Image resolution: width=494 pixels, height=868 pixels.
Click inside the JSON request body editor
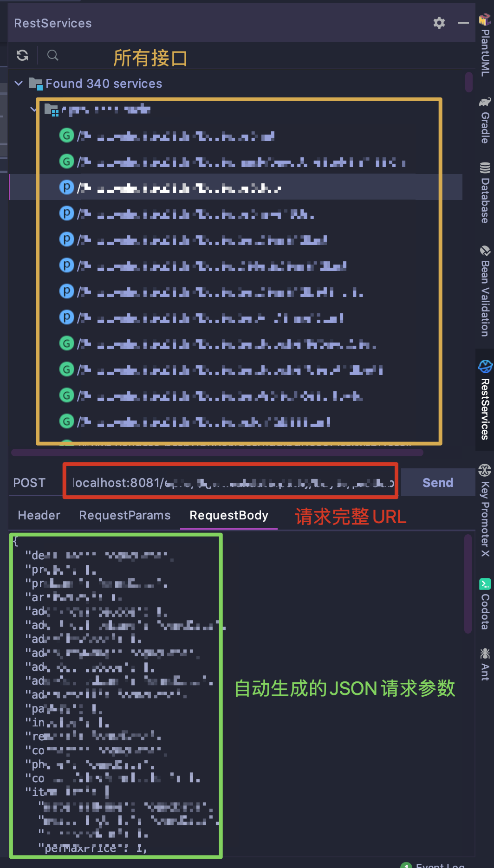click(x=237, y=694)
